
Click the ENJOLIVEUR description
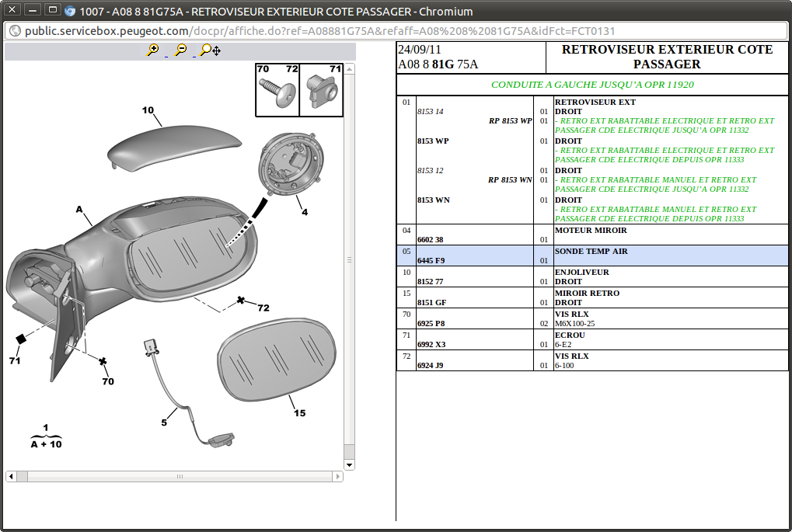582,272
